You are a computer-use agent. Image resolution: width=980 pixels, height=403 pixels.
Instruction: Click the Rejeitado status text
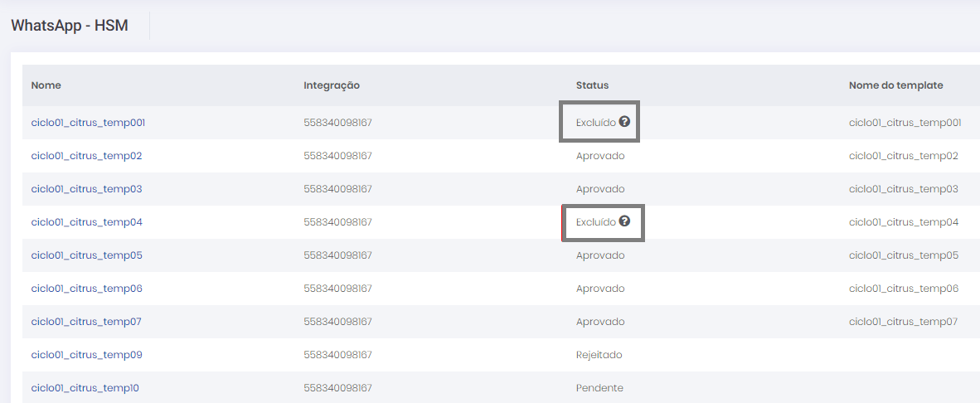tap(599, 355)
